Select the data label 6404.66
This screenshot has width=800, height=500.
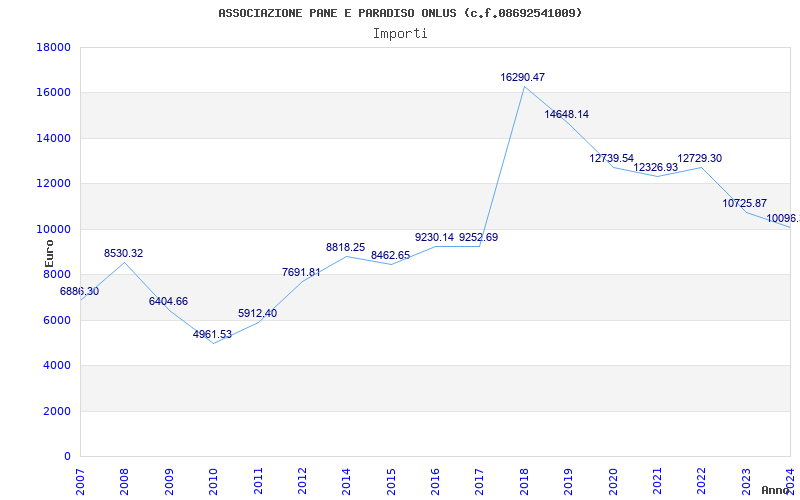click(168, 302)
